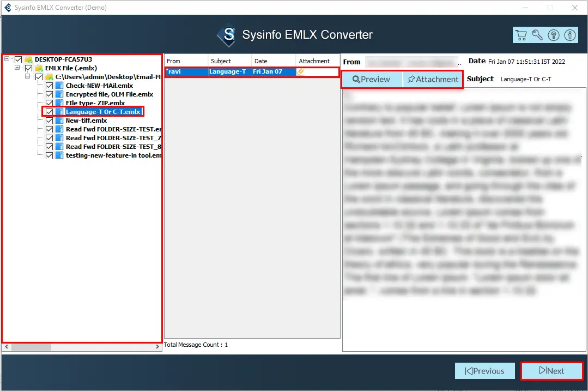Click the Sysinfo logo in header
This screenshot has height=391, width=588.
(x=227, y=35)
